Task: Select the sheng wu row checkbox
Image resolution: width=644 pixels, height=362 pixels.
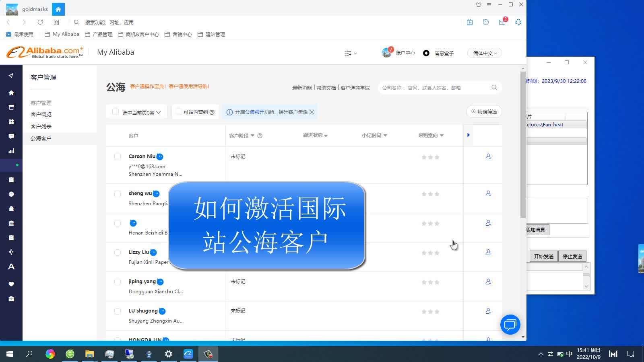Action: pyautogui.click(x=118, y=194)
